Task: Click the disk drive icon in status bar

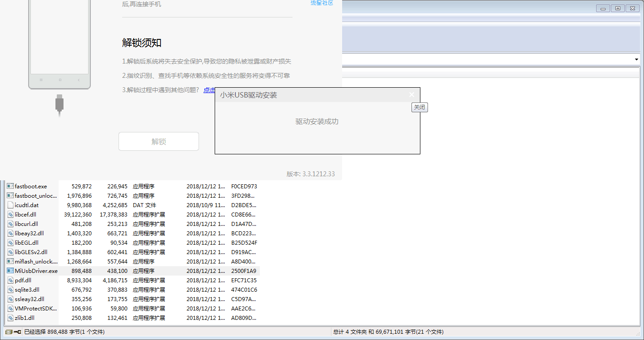Action: 8,332
